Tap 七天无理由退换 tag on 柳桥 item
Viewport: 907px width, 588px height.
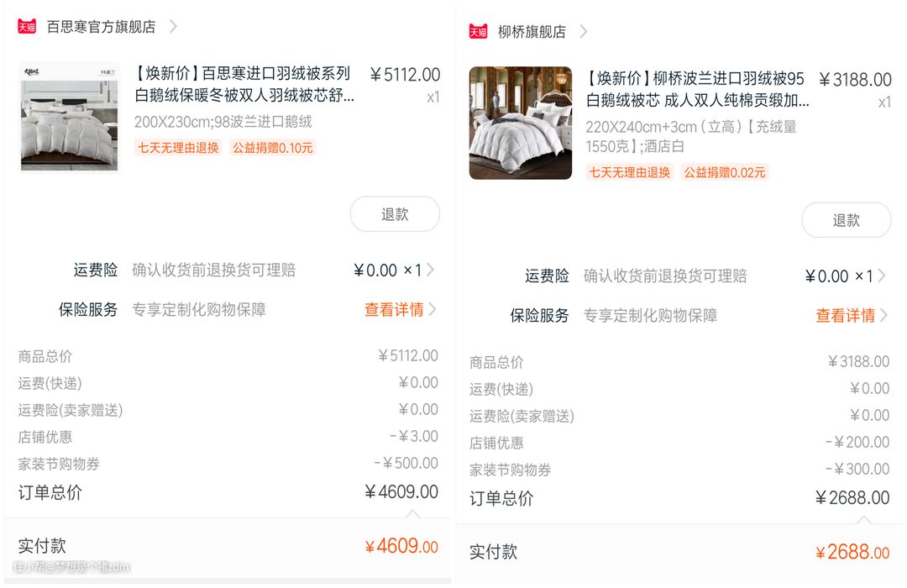[x=629, y=172]
